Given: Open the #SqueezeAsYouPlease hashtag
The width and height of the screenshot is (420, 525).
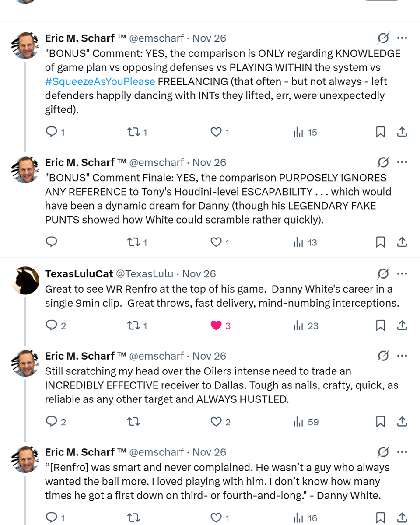Looking at the screenshot, I should point(100,81).
